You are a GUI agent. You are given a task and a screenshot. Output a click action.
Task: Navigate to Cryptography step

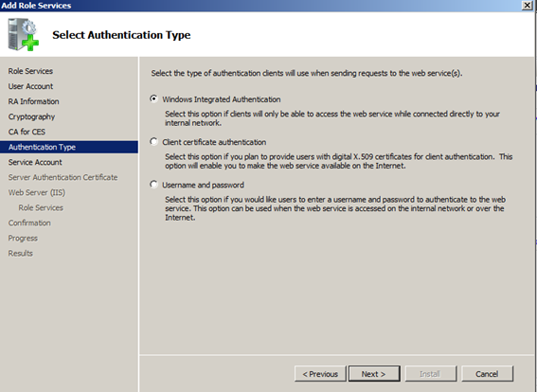pos(31,116)
